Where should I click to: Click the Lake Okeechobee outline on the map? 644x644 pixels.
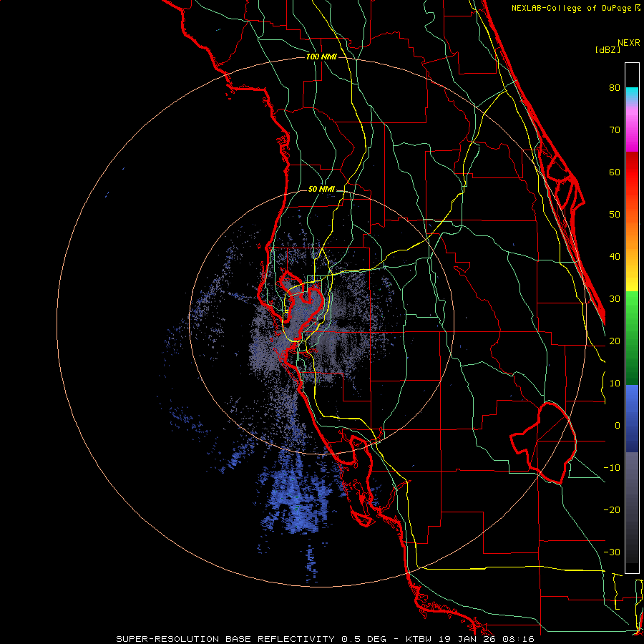[x=545, y=443]
